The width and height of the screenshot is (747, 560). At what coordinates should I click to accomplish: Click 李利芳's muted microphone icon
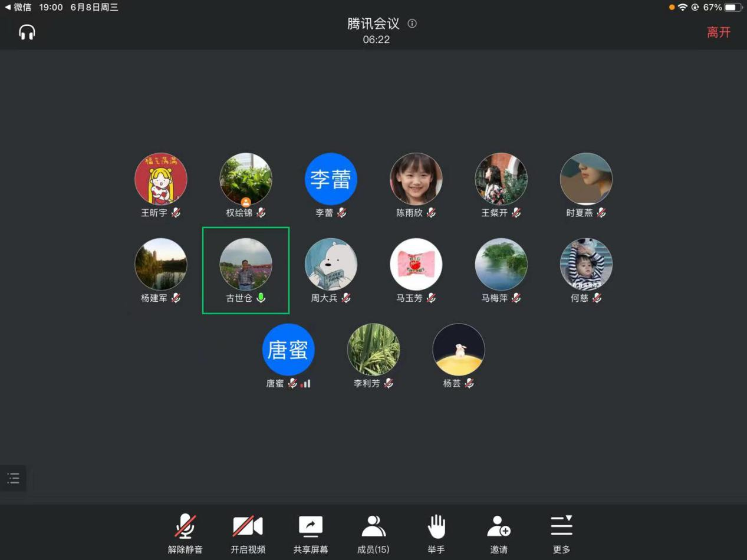(388, 383)
